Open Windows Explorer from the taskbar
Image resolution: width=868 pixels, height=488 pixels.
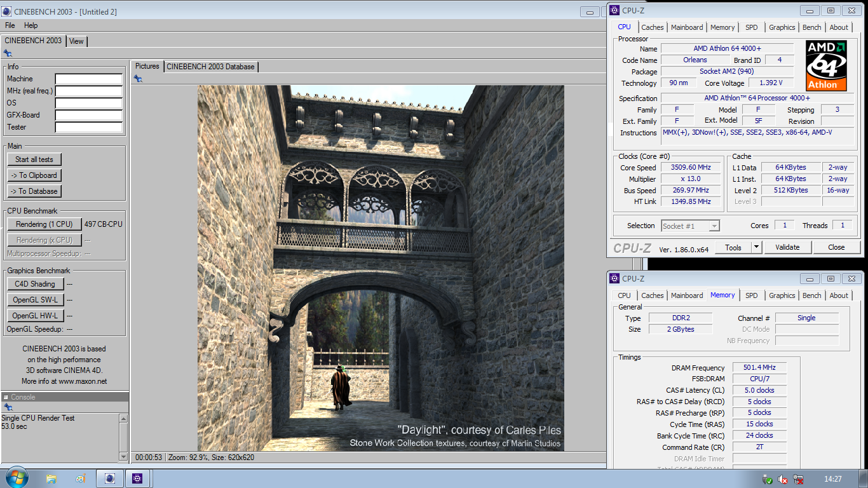(x=51, y=478)
